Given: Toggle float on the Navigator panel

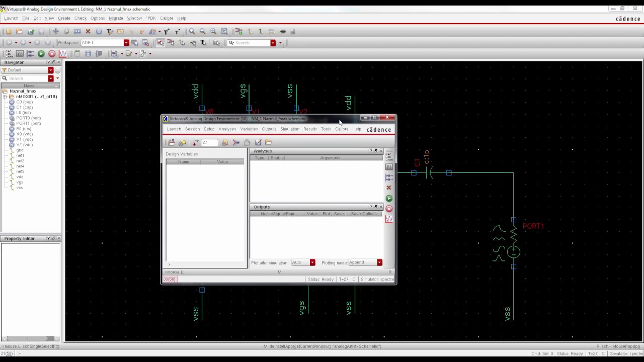Looking at the screenshot, I should click(x=53, y=62).
